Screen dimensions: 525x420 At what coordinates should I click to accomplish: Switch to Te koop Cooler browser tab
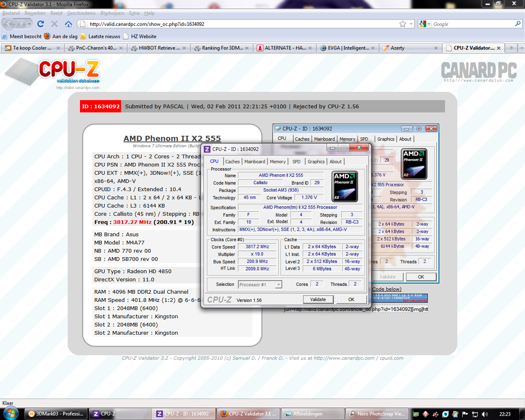[32, 48]
